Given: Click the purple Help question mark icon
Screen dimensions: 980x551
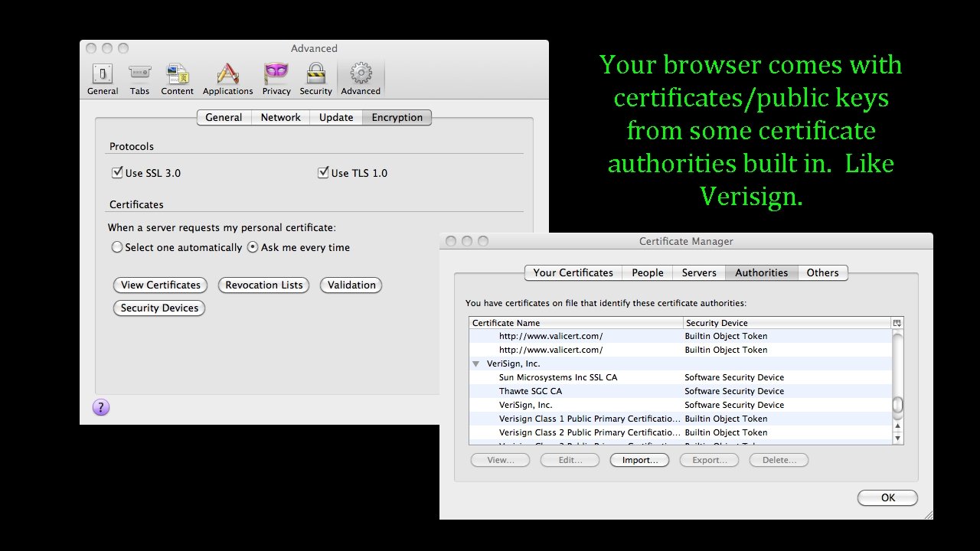Looking at the screenshot, I should pyautogui.click(x=101, y=407).
